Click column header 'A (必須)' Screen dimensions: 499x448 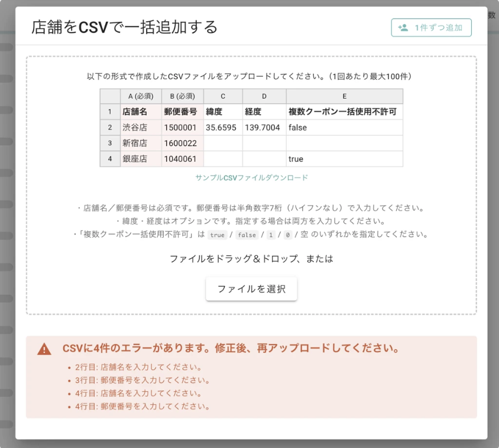pos(141,96)
